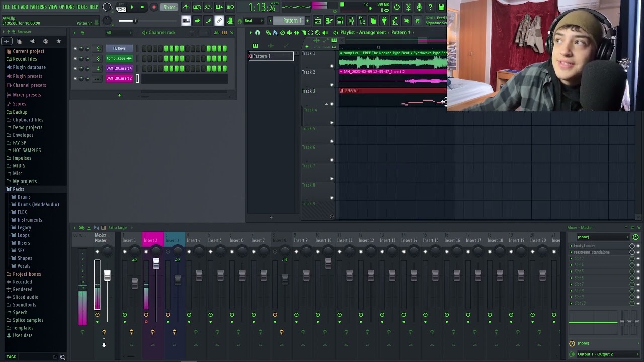
Task: Open the OPTIONS menu
Action: pyautogui.click(x=67, y=7)
